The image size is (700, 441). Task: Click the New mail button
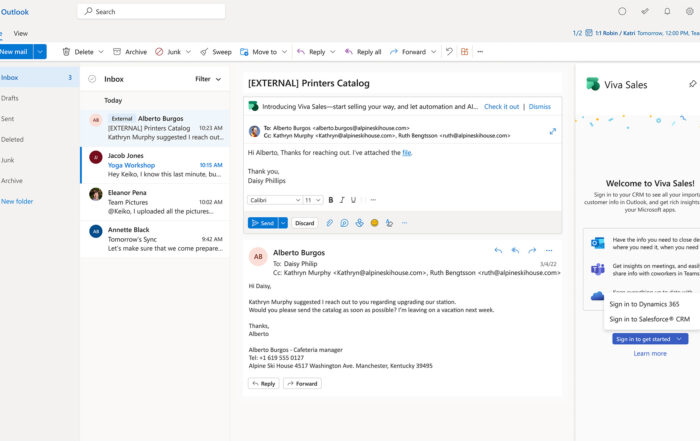(16, 52)
